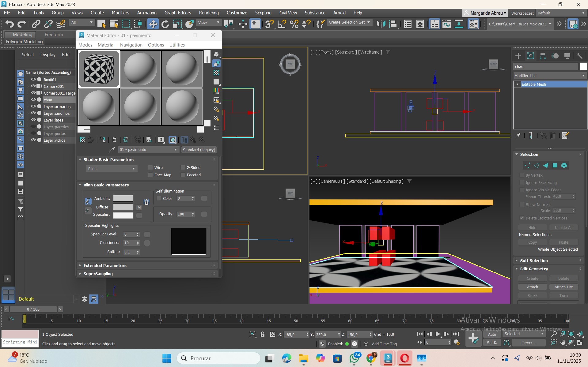The image size is (588, 367).
Task: Expand the Extended Parameters rollout
Action: click(105, 265)
